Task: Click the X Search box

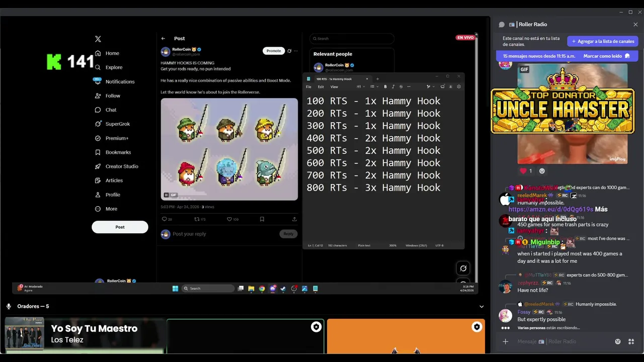Action: [352, 38]
